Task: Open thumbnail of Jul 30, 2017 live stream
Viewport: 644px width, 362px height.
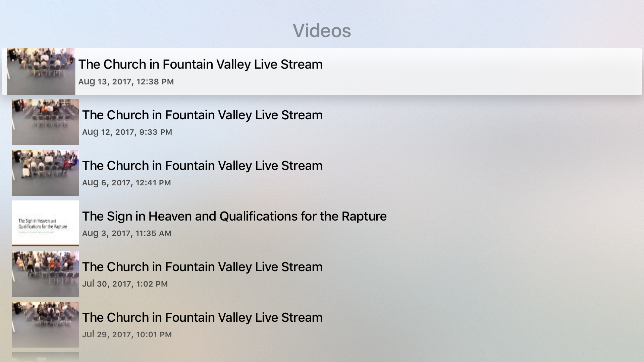Action: tap(46, 274)
